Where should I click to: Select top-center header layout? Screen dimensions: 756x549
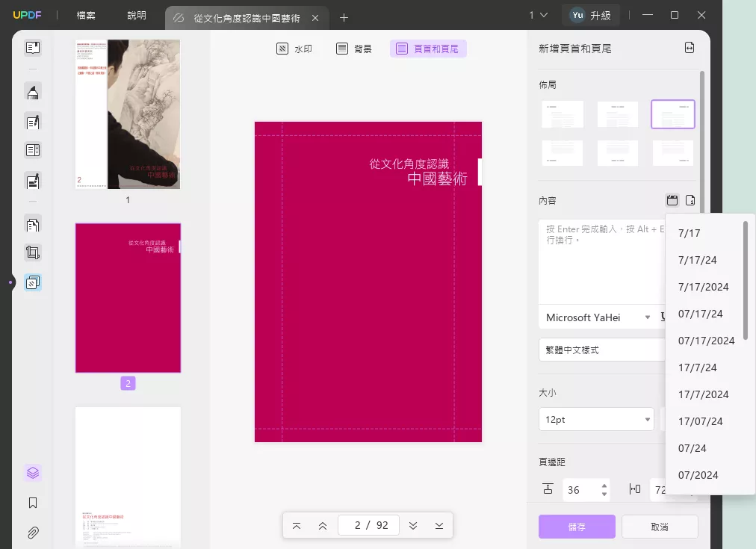click(x=618, y=114)
